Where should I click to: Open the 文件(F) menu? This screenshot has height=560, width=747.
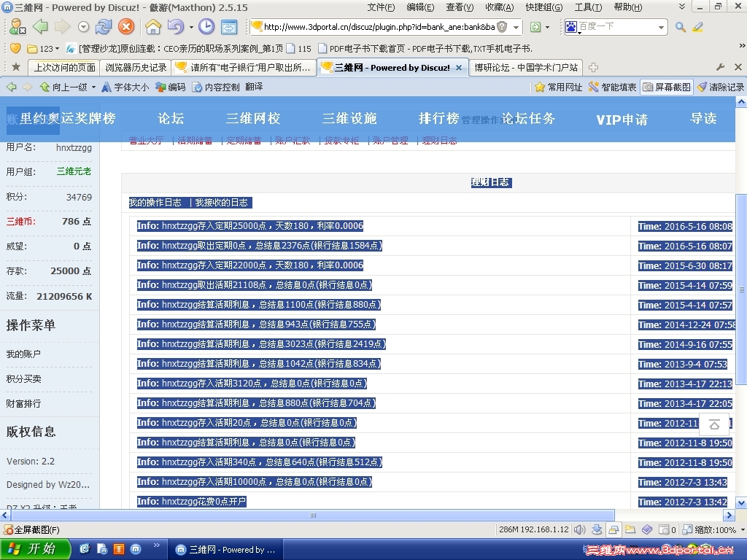(381, 7)
